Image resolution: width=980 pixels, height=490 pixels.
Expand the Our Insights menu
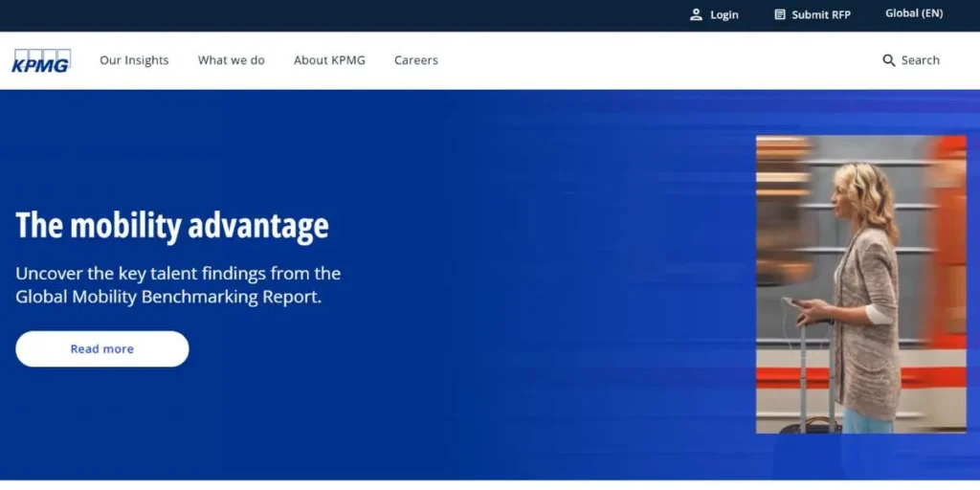[134, 60]
